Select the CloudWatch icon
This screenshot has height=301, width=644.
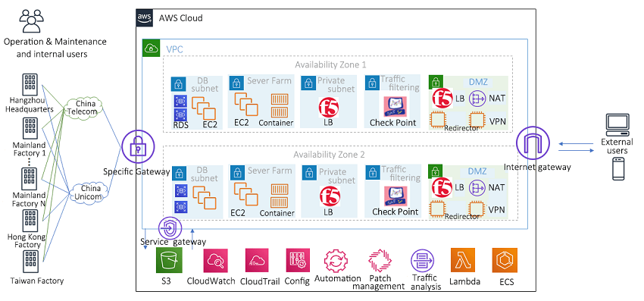pos(216,260)
